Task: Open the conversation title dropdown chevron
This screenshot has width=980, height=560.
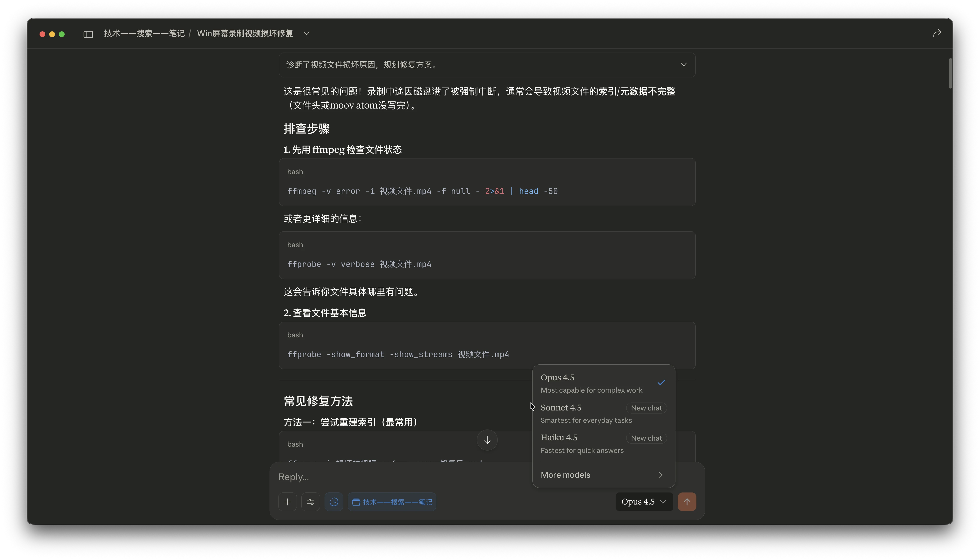Action: 306,34
